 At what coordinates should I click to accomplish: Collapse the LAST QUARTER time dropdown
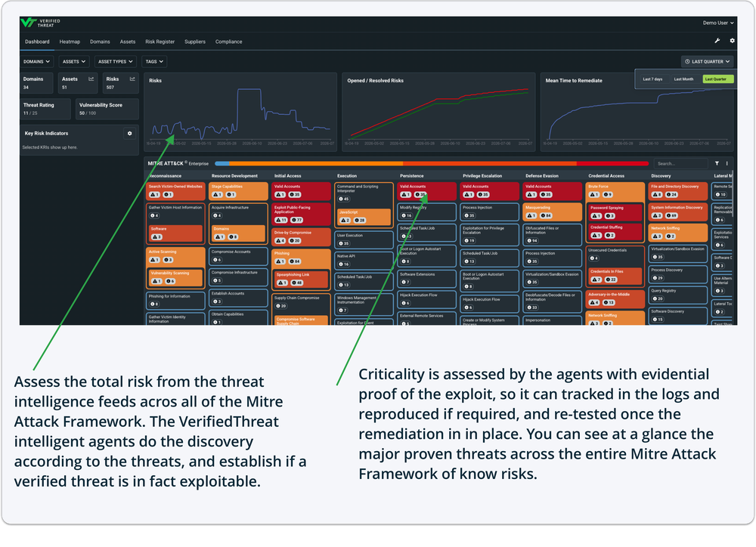(x=708, y=62)
